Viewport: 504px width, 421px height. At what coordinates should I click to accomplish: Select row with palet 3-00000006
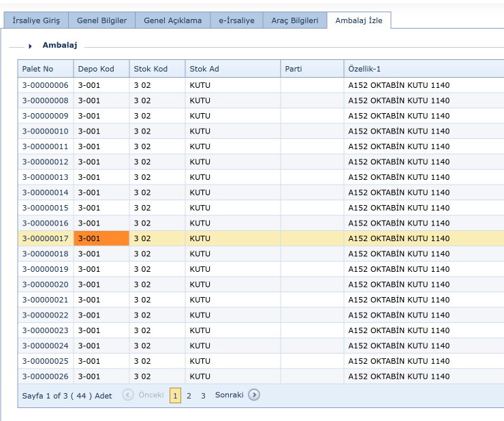pyautogui.click(x=46, y=85)
